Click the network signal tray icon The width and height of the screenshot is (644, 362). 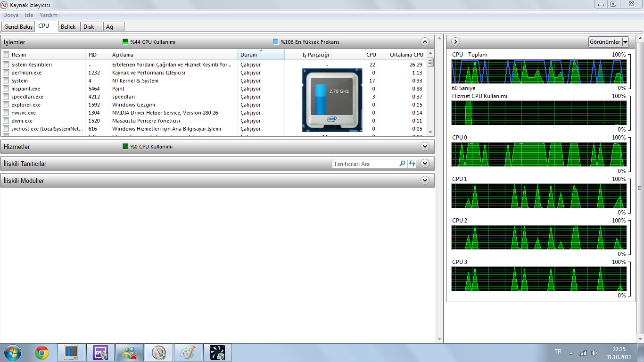583,353
